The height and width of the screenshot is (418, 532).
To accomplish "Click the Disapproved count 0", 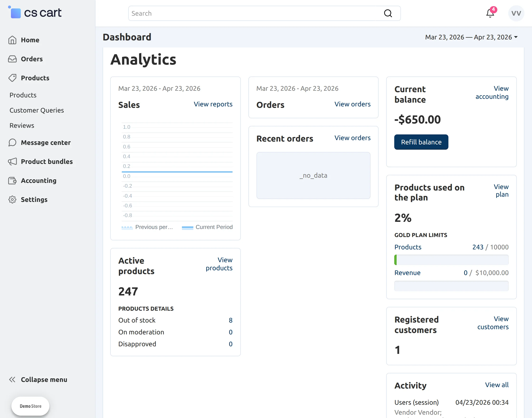I will tap(231, 344).
